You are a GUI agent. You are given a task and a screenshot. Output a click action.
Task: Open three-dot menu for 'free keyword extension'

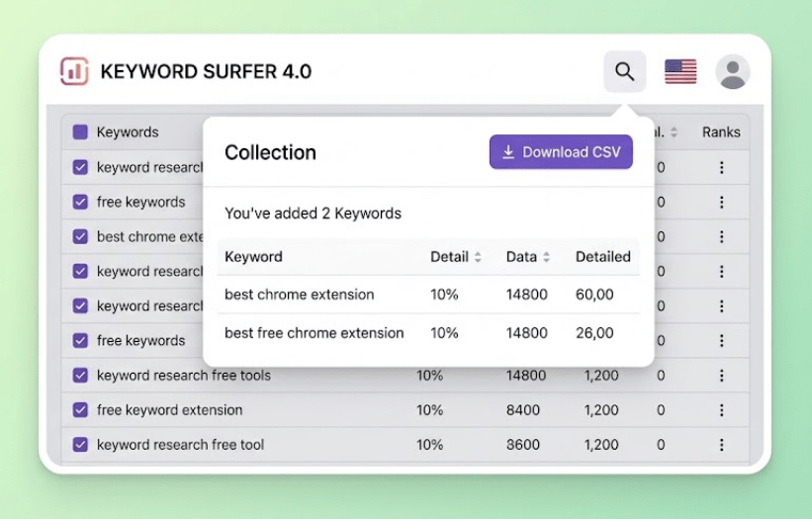[721, 410]
